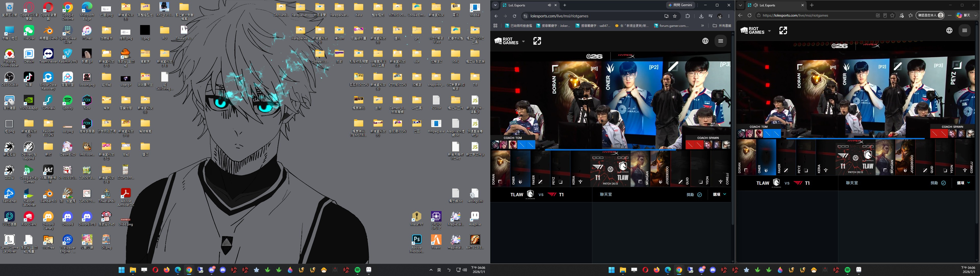The height and width of the screenshot is (276, 980).
Task: Select the Riot Client desktop icon
Action: [29, 218]
